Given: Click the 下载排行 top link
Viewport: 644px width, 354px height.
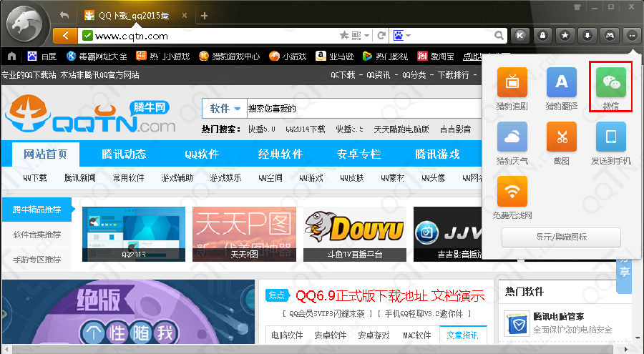Looking at the screenshot, I should coord(453,75).
